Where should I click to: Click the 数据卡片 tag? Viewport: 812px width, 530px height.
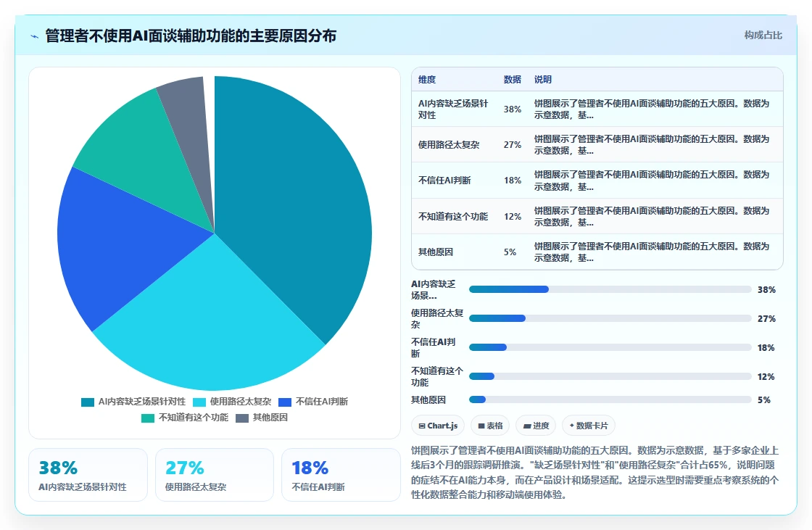[x=588, y=426]
